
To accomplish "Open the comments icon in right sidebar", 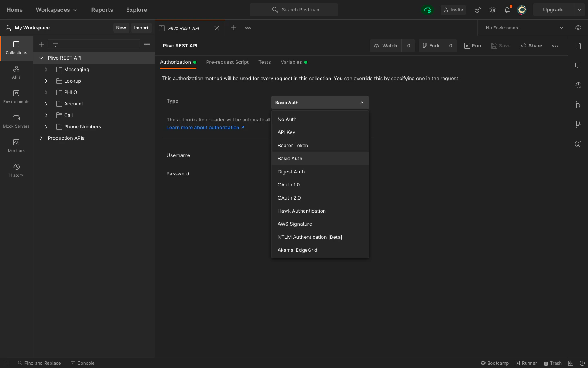I will point(578,65).
